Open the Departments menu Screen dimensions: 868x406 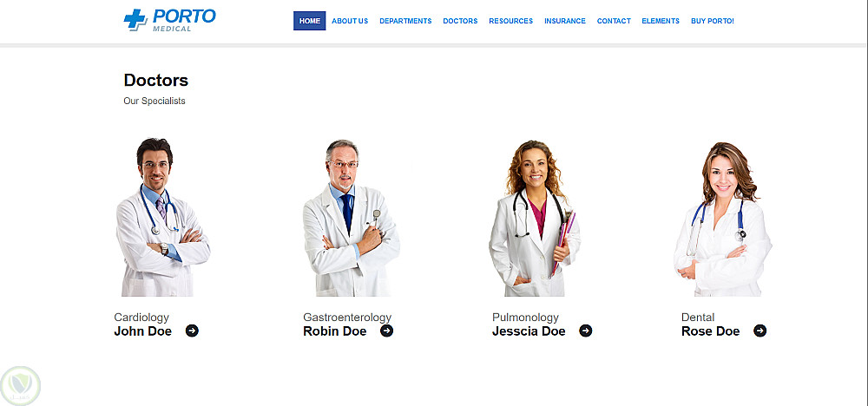pyautogui.click(x=405, y=21)
